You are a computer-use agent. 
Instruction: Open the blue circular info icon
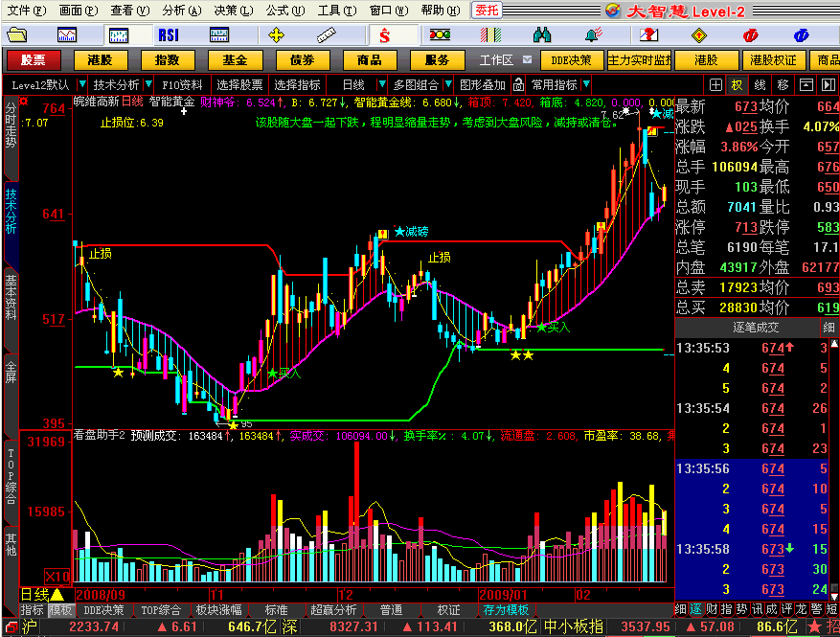tap(801, 35)
